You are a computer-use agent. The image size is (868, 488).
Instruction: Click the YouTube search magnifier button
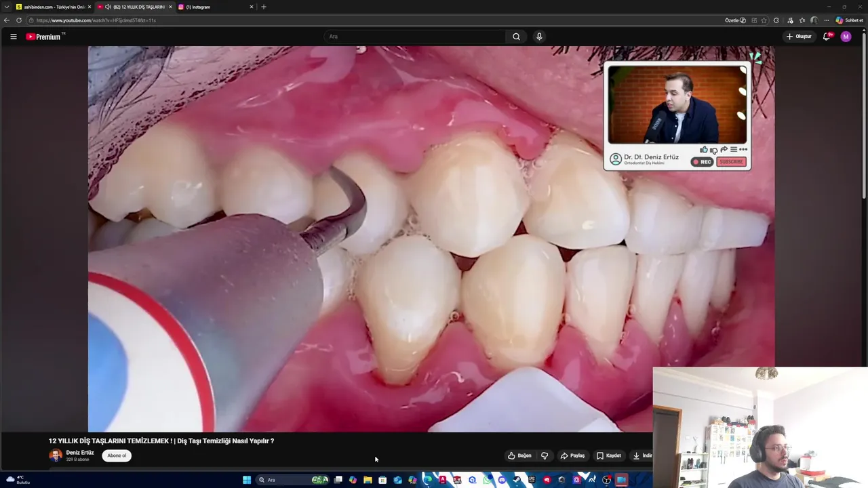point(516,37)
